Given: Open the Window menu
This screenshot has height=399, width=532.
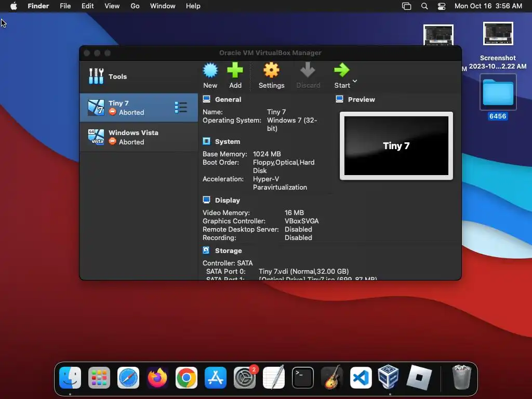Looking at the screenshot, I should (163, 6).
